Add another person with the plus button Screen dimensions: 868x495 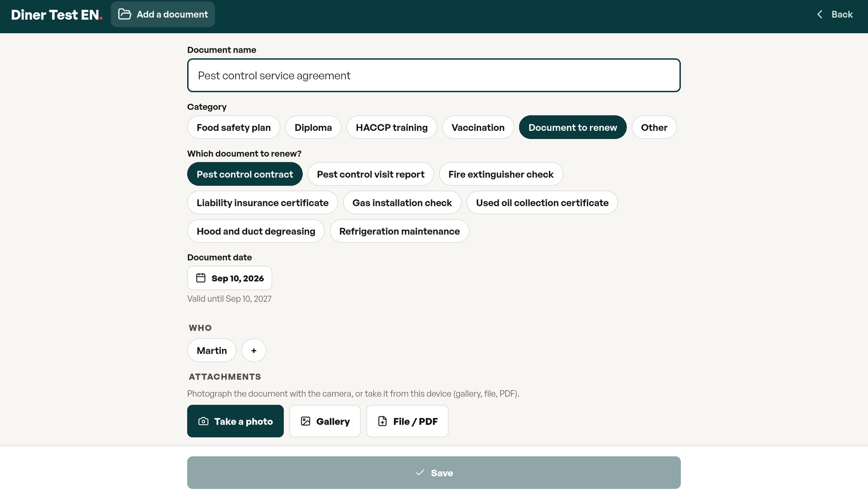pos(254,351)
